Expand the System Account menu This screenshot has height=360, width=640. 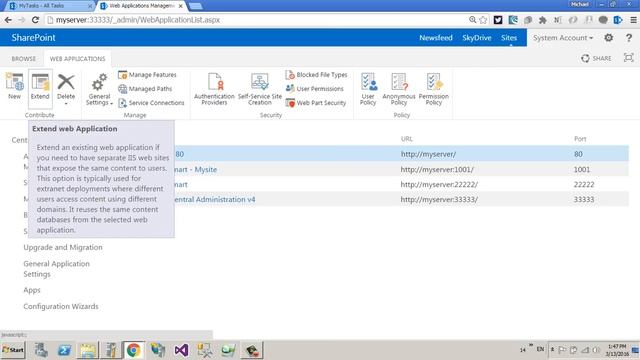[x=563, y=38]
